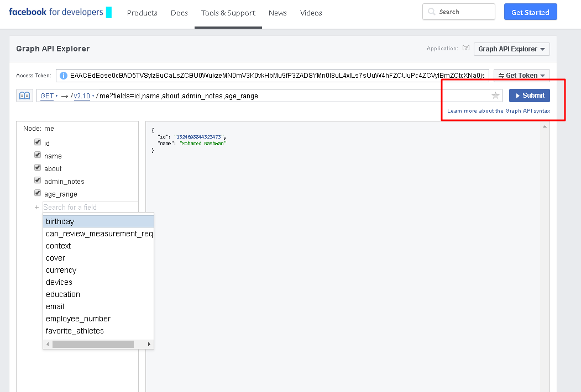Click the plus icon beside field search

point(37,208)
